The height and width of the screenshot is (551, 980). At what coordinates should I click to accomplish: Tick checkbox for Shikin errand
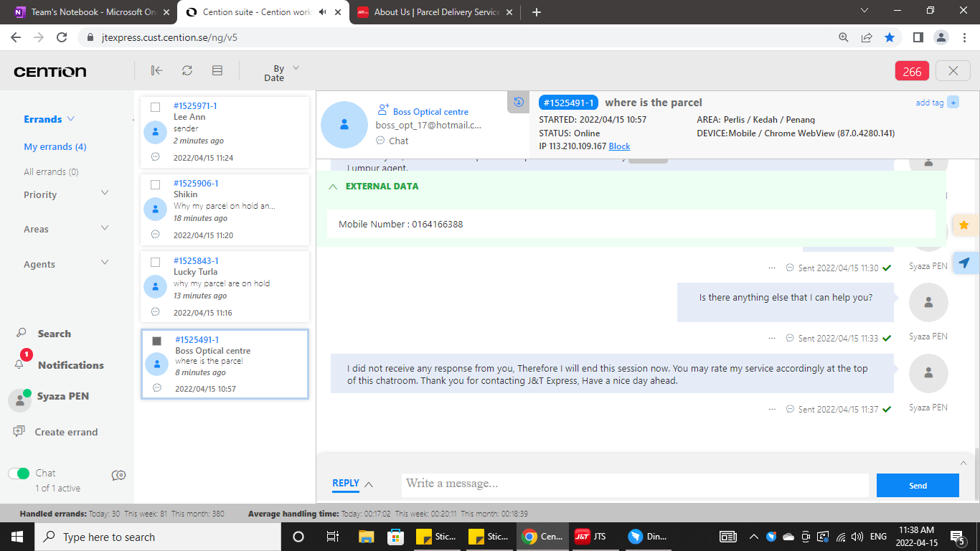[x=155, y=184]
